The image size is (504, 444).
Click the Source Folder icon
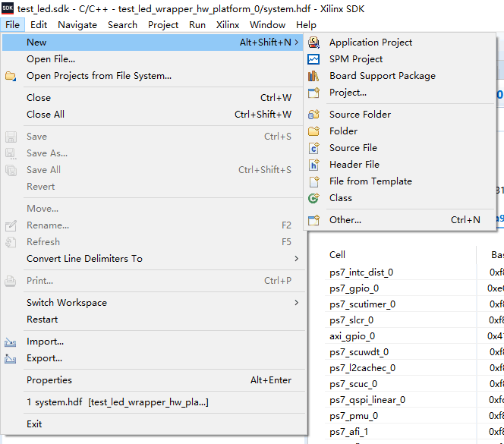click(313, 115)
